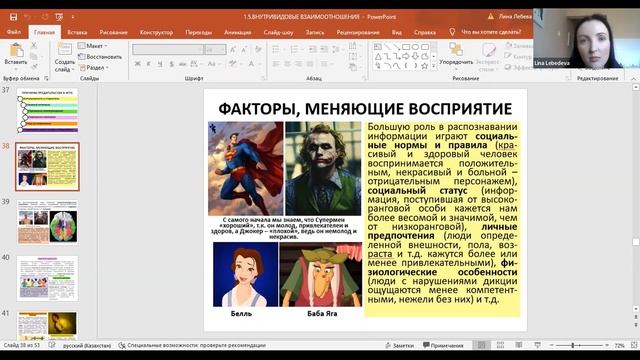
Task: Click the 'Что вы хотите сделать?' search box
Action: (x=486, y=32)
